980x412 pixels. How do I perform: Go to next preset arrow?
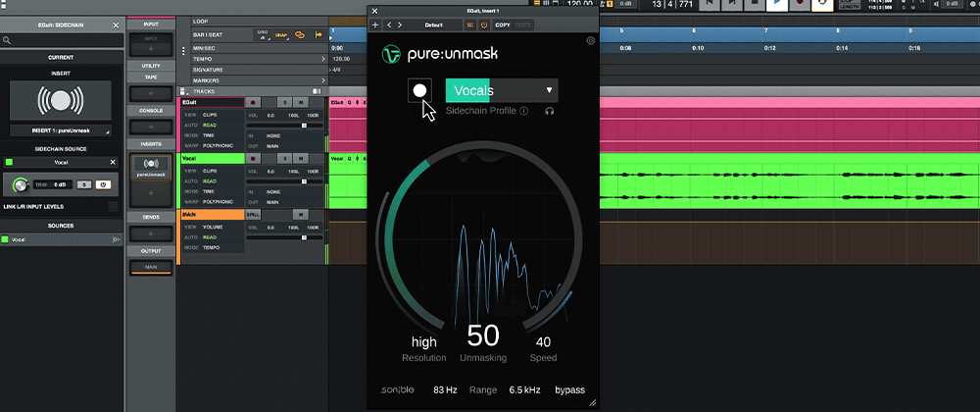point(400,25)
